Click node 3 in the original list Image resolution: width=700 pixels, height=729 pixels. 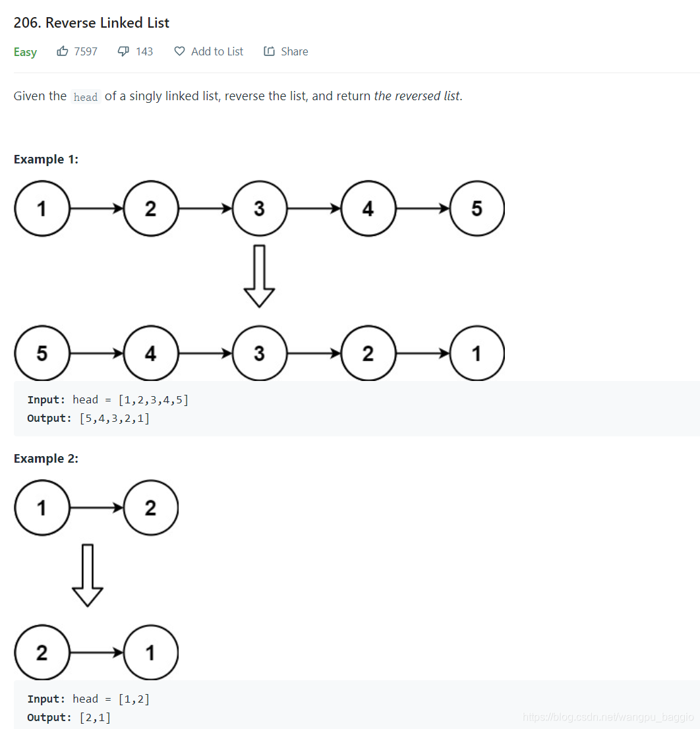tap(259, 208)
